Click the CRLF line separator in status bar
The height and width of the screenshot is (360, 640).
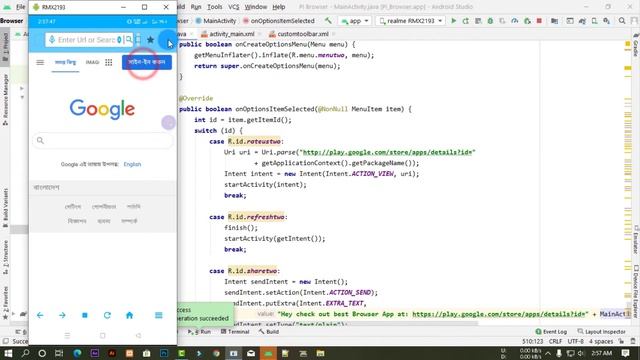(x=555, y=341)
